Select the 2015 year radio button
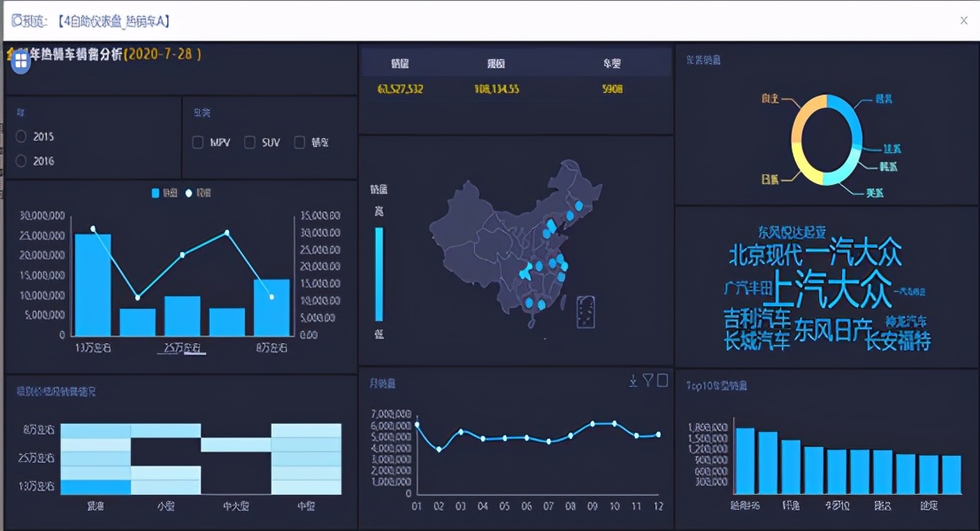The width and height of the screenshot is (980, 531). tap(21, 136)
